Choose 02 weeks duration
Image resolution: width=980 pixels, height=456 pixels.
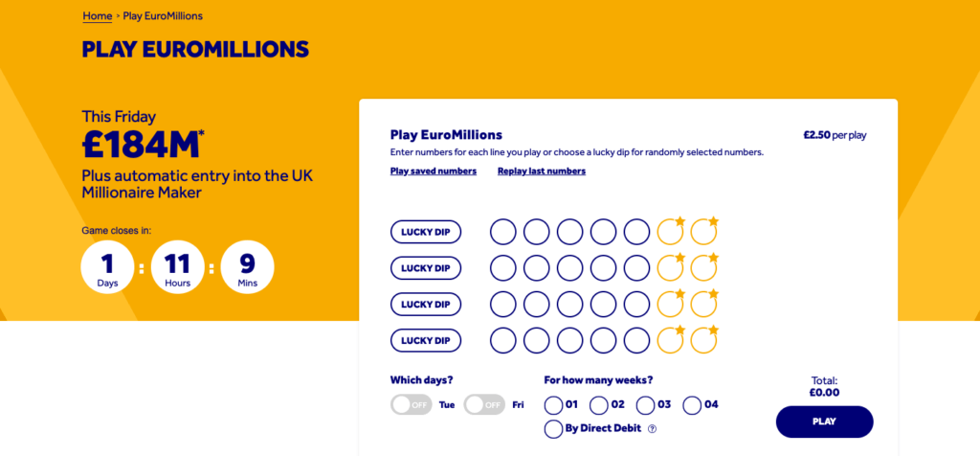(x=599, y=404)
